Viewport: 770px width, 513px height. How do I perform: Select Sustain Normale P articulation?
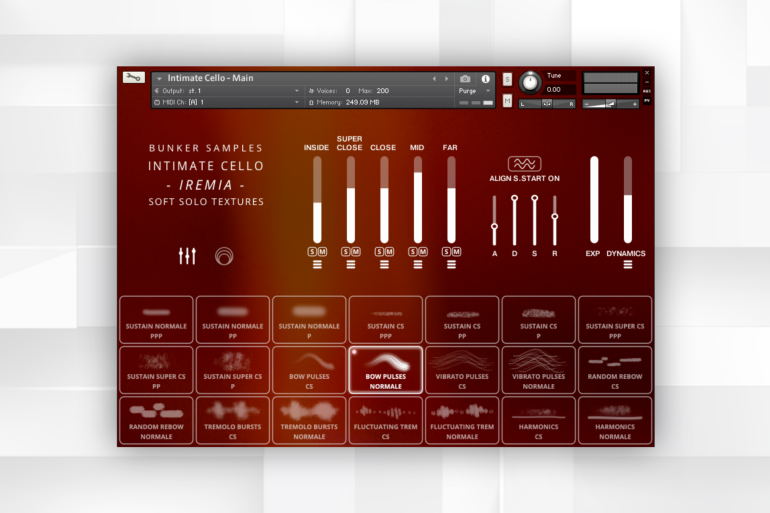tap(309, 320)
